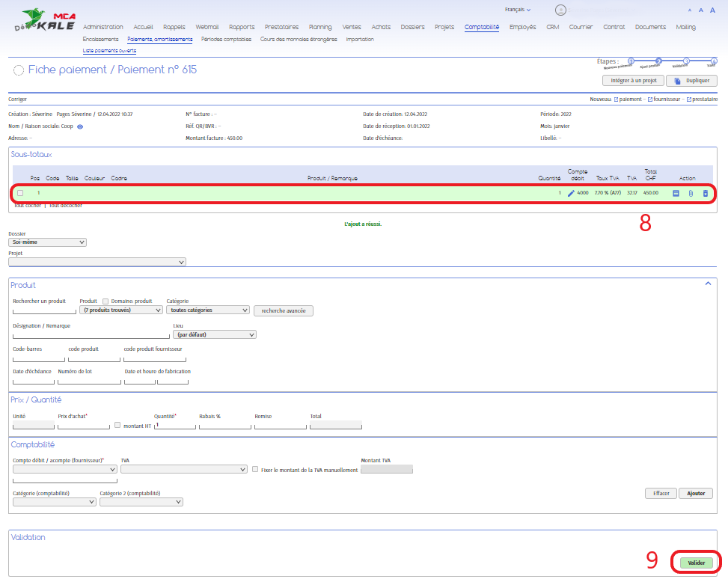The image size is (728, 582).
Task: Open the 'Soi-même' Dossier dropdown
Action: pos(47,242)
